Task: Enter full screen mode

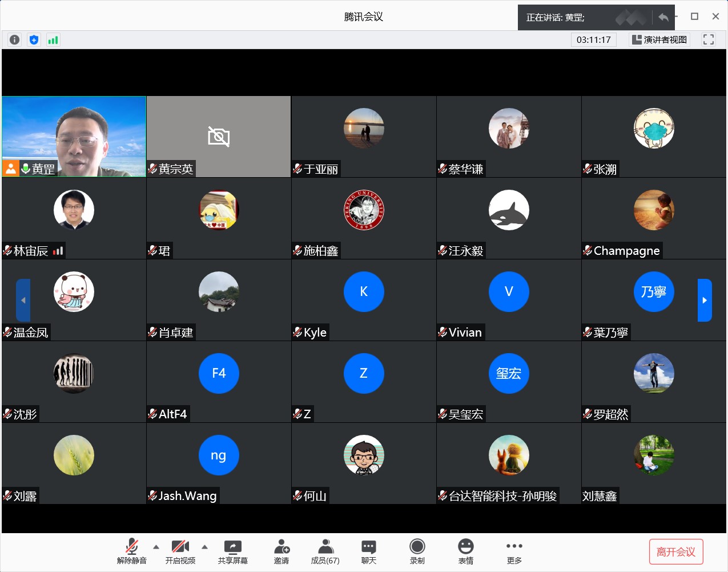Action: pos(709,39)
